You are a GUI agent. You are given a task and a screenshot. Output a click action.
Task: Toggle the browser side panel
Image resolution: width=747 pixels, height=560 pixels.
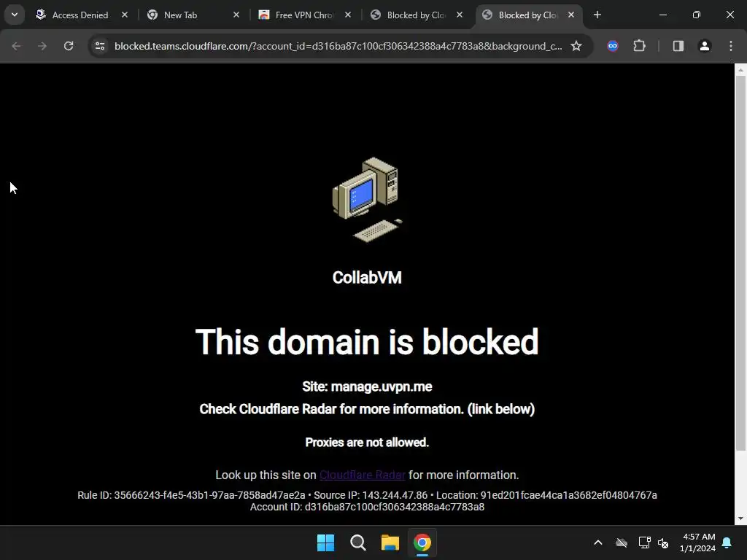click(678, 46)
